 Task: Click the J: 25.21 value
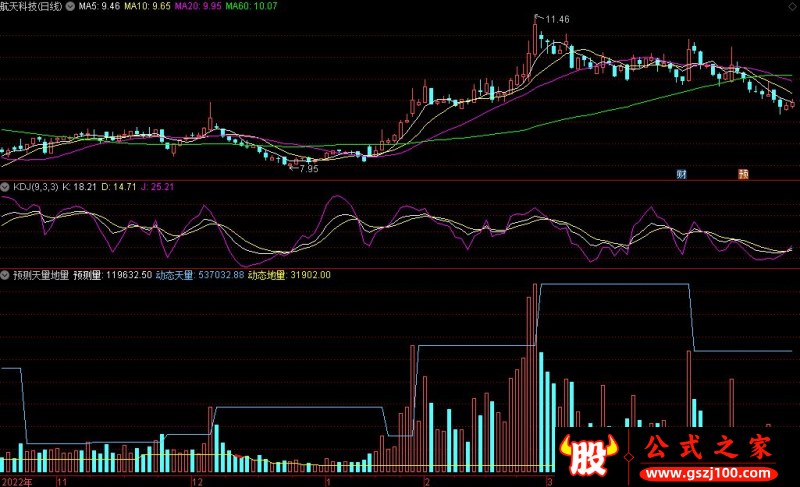157,187
